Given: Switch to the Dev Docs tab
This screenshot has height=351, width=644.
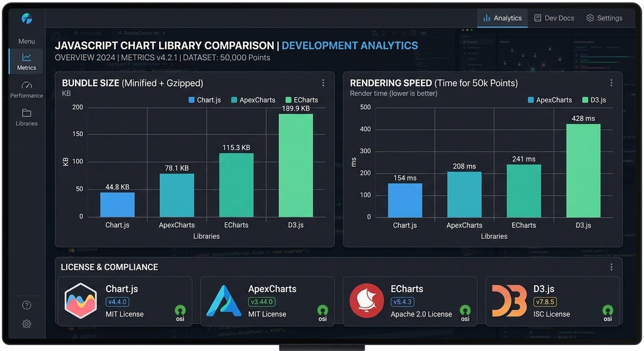Looking at the screenshot, I should click(554, 18).
